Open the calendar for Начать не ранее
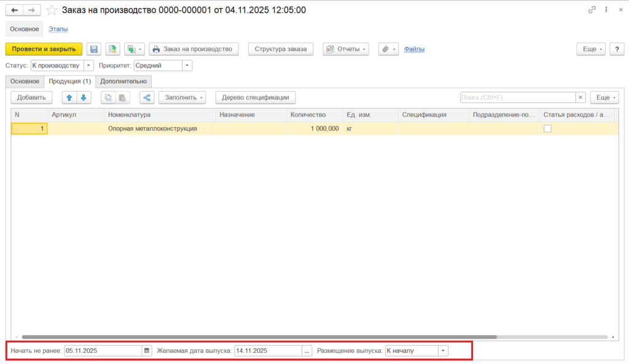The image size is (629, 364). [x=147, y=350]
